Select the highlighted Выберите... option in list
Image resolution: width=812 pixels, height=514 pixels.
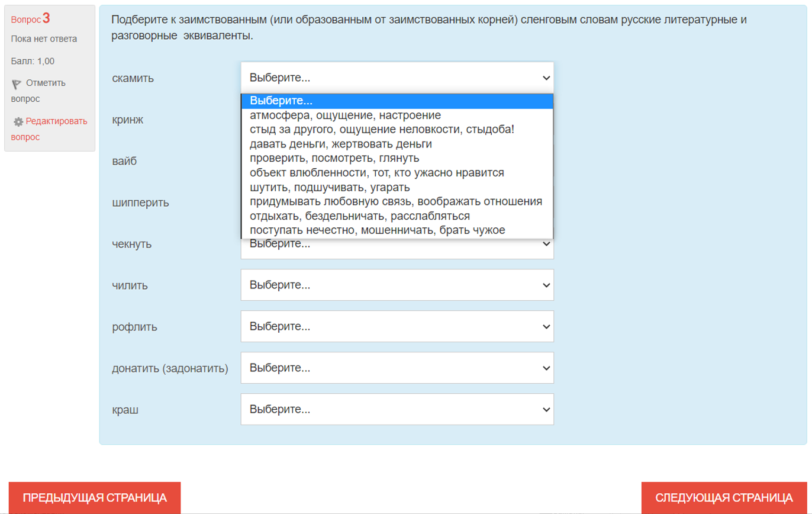tap(397, 101)
